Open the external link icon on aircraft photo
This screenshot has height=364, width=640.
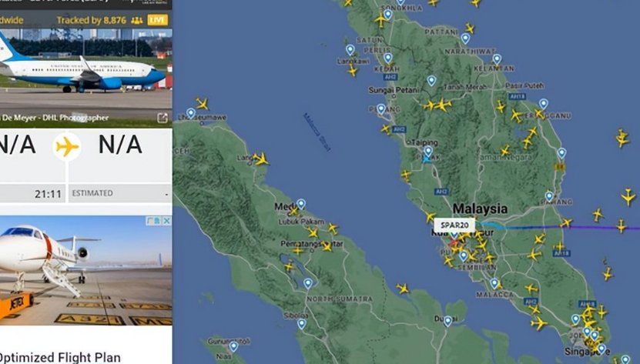[x=163, y=118]
